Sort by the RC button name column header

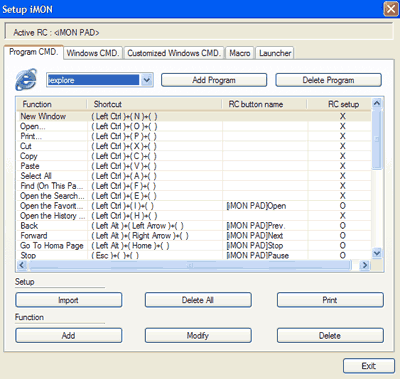(265, 104)
